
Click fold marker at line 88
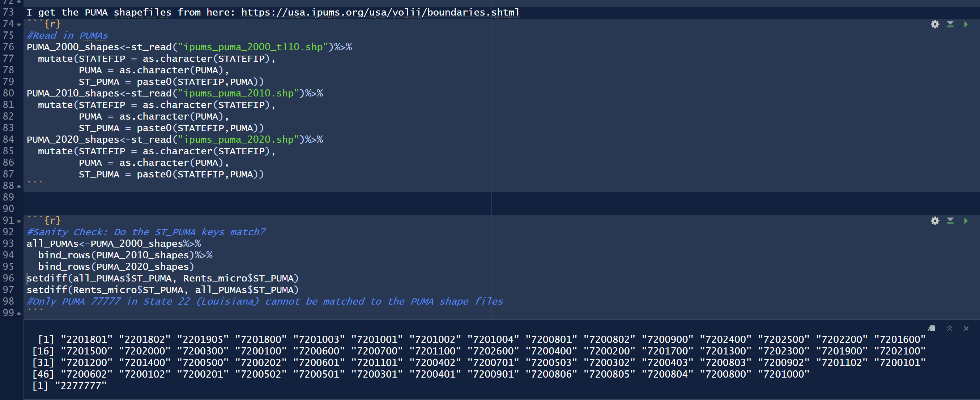point(19,186)
